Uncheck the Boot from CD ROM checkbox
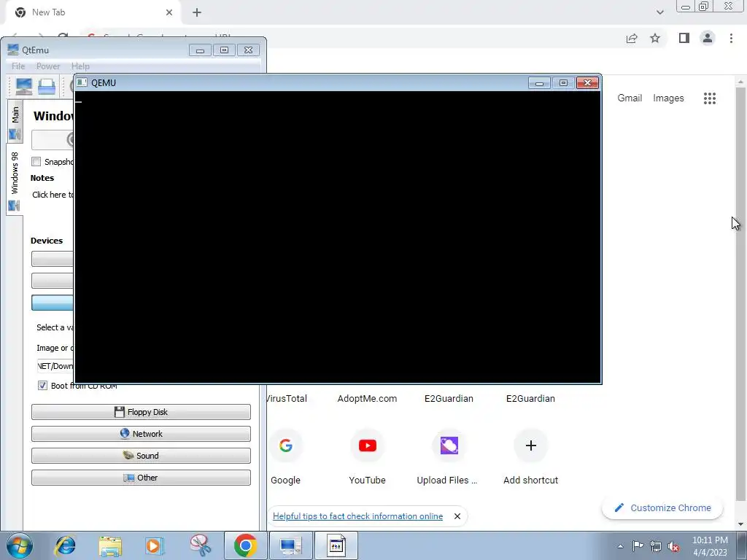This screenshot has width=747, height=560. 42,385
